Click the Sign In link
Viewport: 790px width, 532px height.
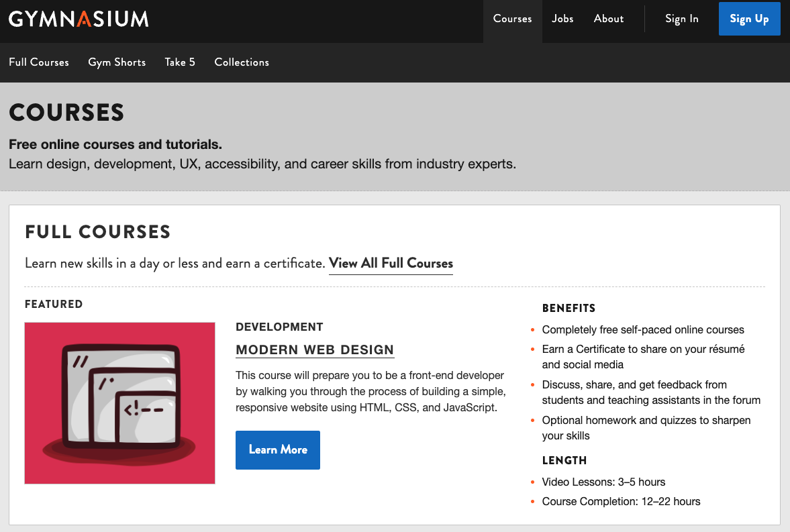click(682, 19)
